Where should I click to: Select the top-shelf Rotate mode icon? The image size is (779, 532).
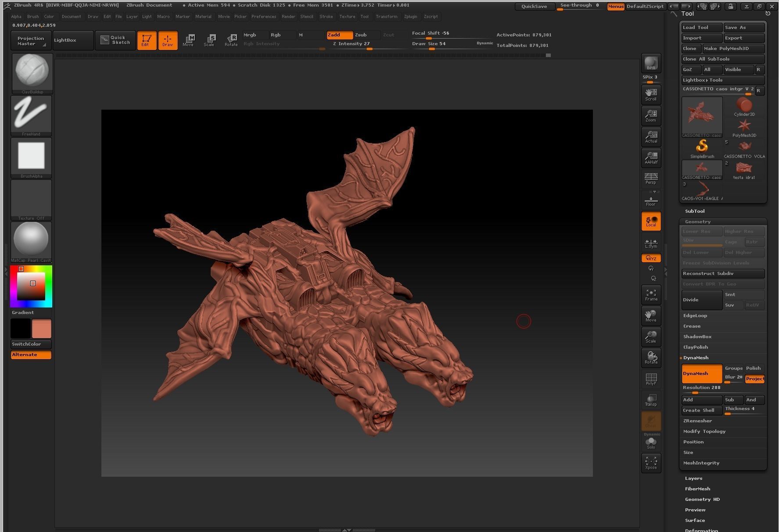tap(231, 40)
